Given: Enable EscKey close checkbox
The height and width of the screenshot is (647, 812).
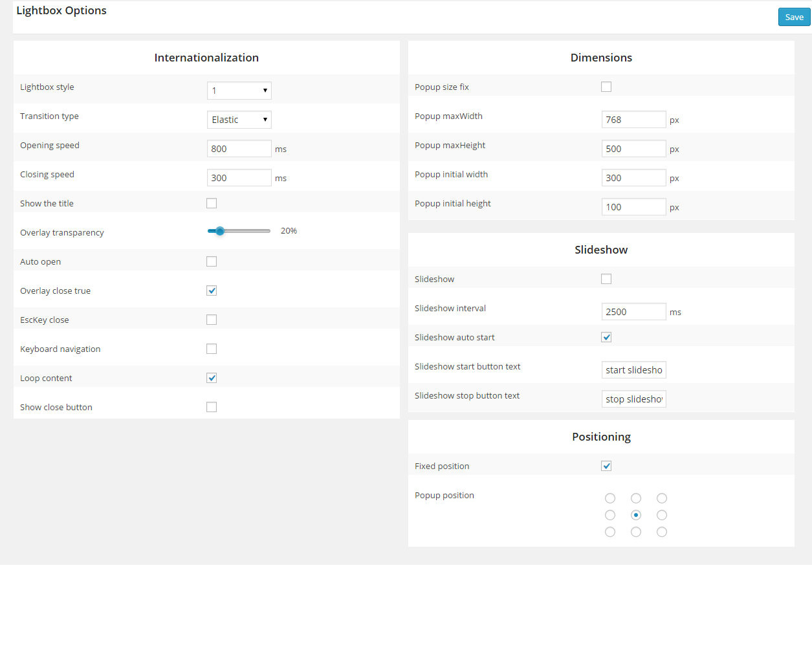Looking at the screenshot, I should (212, 320).
